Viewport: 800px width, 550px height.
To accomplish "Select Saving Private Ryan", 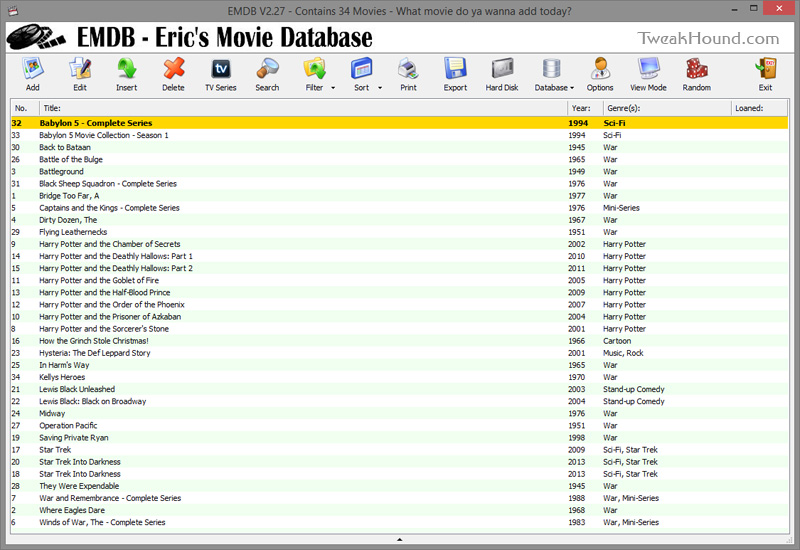I will pyautogui.click(x=399, y=438).
